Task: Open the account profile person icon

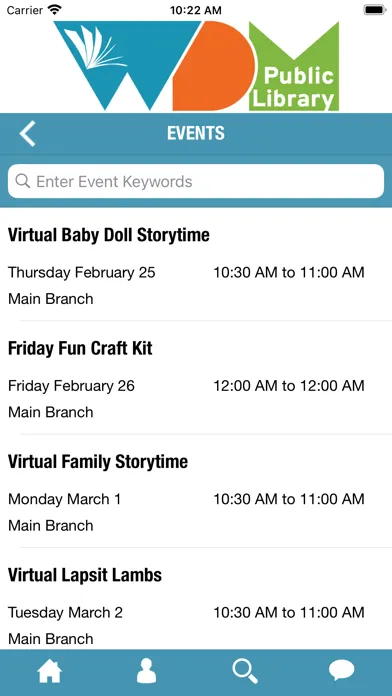Action: point(147,671)
